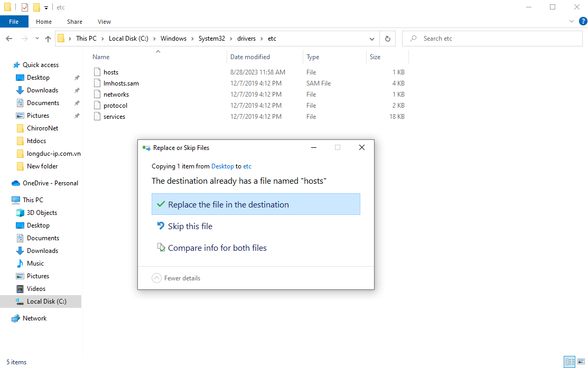Screen dimensions: 588x368
Task: Click the Refresh button in address bar
Action: (388, 39)
